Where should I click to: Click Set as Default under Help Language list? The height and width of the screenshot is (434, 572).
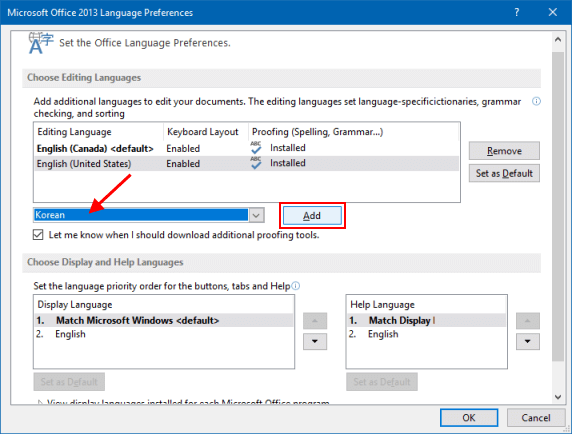tap(382, 382)
